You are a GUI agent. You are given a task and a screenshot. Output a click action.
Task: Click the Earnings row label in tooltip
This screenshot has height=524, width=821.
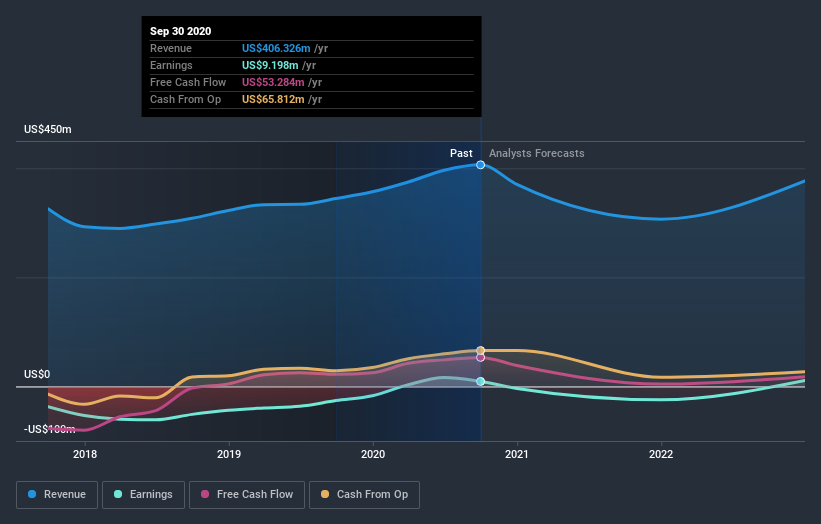[x=171, y=65]
